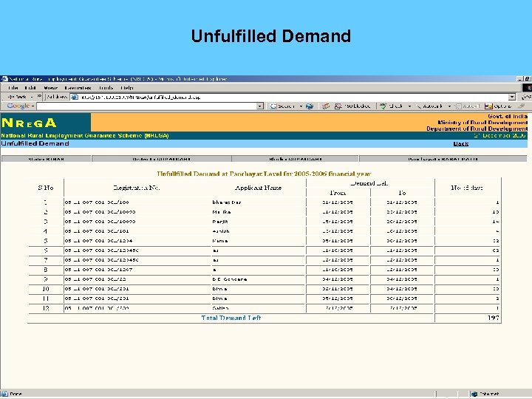This screenshot has width=532, height=399.
Task: Click the No. of days column header
Action: [x=467, y=188]
